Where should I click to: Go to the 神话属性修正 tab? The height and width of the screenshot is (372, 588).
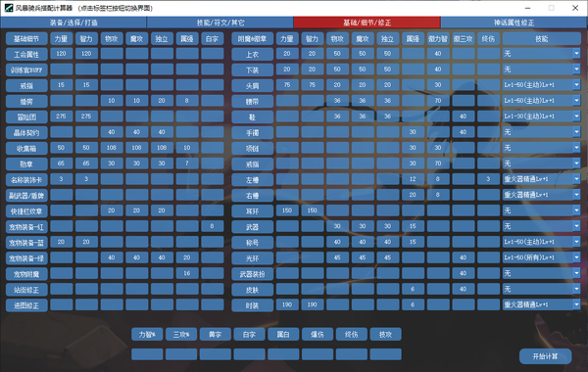click(514, 23)
